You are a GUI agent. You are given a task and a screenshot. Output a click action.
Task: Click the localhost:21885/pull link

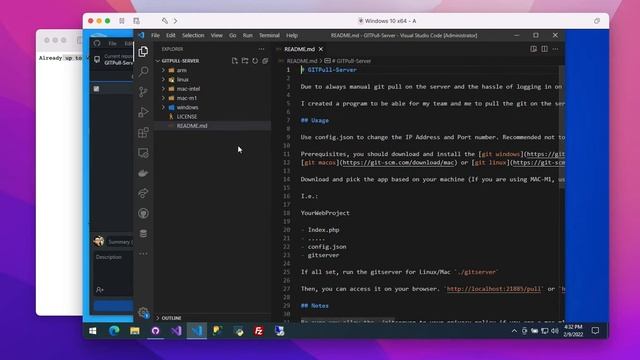coord(494,289)
